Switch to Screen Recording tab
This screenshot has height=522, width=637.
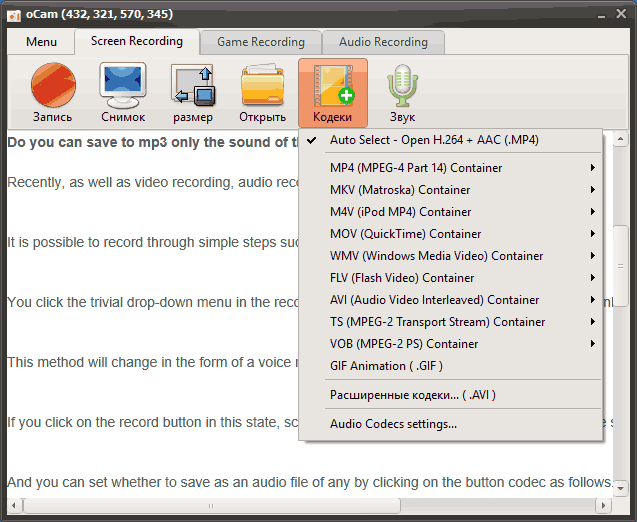coord(137,41)
